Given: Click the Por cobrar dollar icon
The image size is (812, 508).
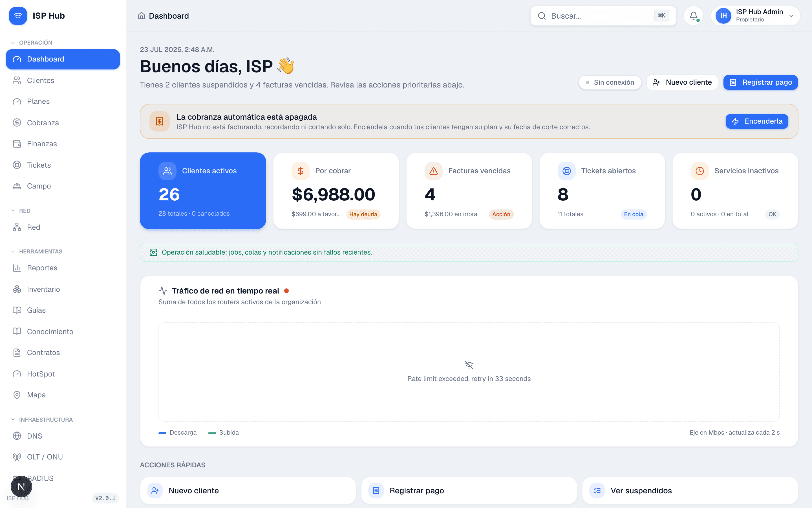Looking at the screenshot, I should point(301,171).
